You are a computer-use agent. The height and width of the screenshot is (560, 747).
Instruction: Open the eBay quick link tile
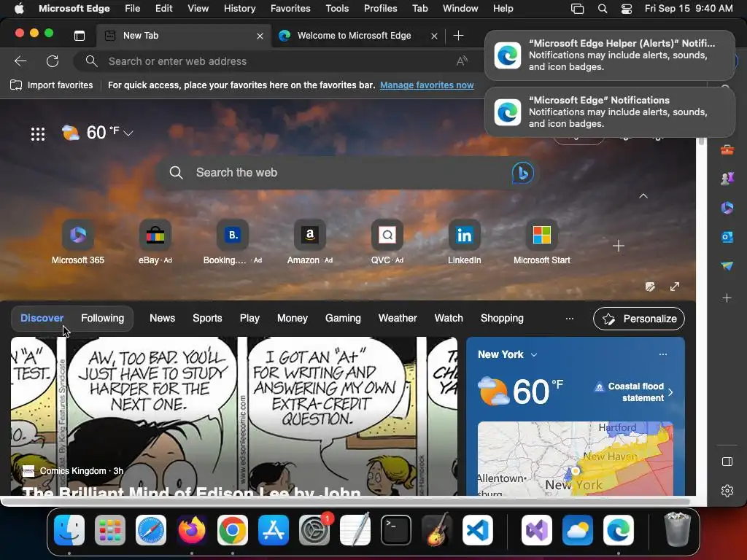click(155, 242)
